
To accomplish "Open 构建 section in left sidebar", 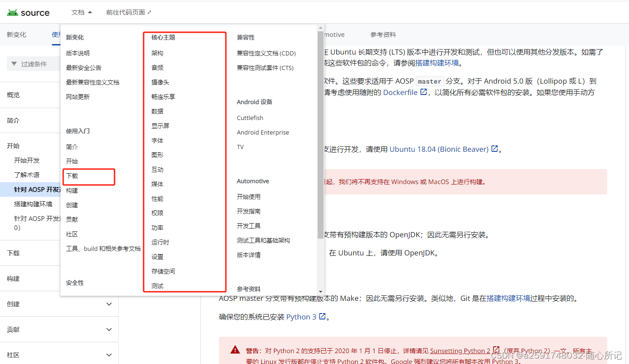I will click(x=13, y=279).
